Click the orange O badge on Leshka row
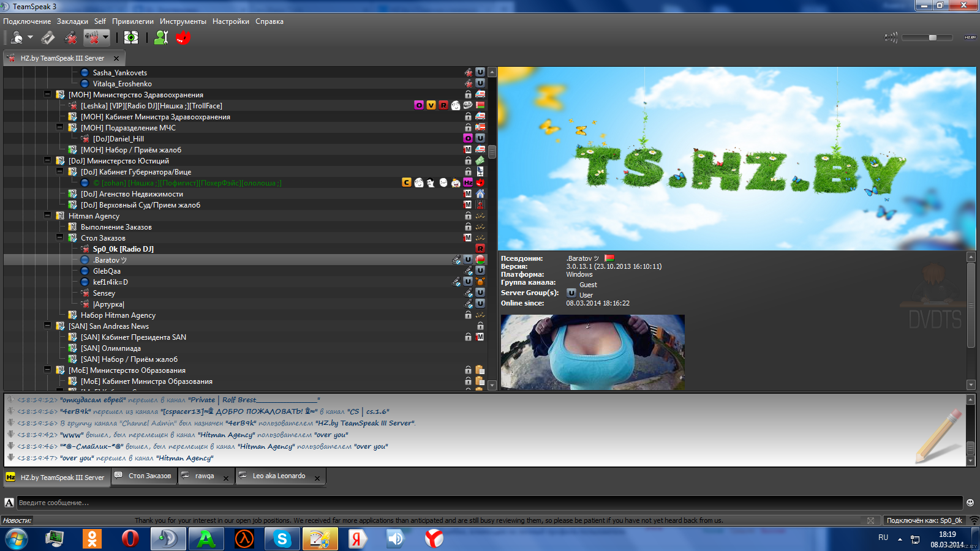This screenshot has height=551, width=980. (x=419, y=105)
